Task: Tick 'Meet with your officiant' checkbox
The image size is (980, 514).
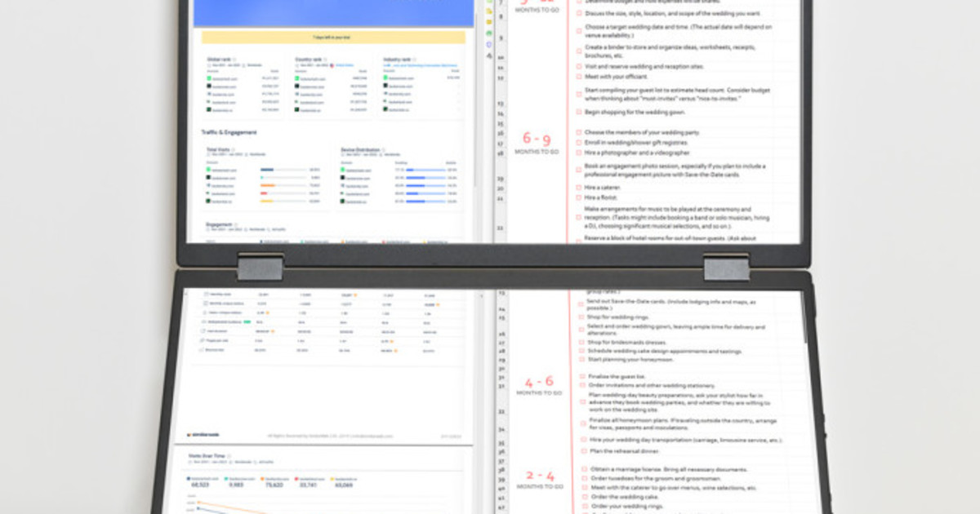Action: [579, 77]
